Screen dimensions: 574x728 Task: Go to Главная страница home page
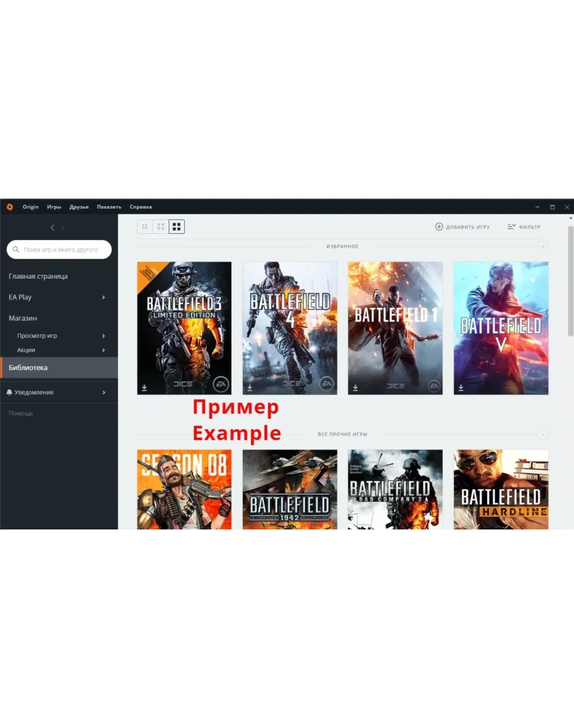(x=38, y=276)
